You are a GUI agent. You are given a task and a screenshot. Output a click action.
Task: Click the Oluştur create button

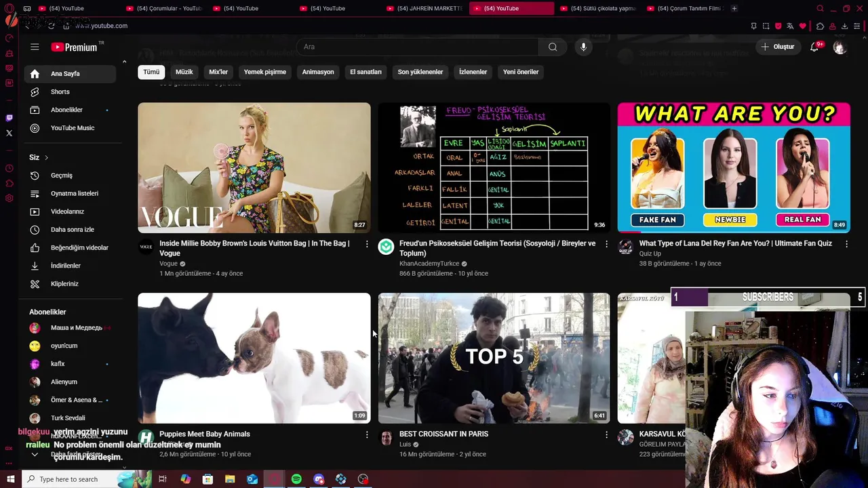[778, 47]
